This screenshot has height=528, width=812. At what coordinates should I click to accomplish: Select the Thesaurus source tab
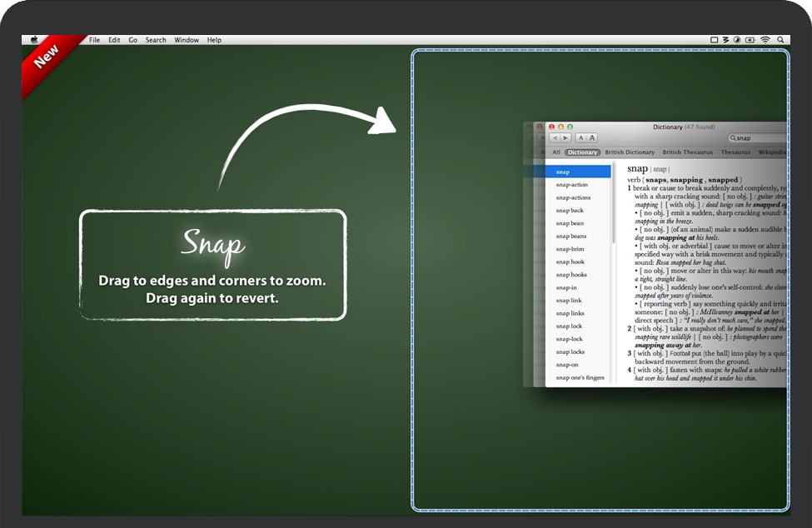coord(735,152)
